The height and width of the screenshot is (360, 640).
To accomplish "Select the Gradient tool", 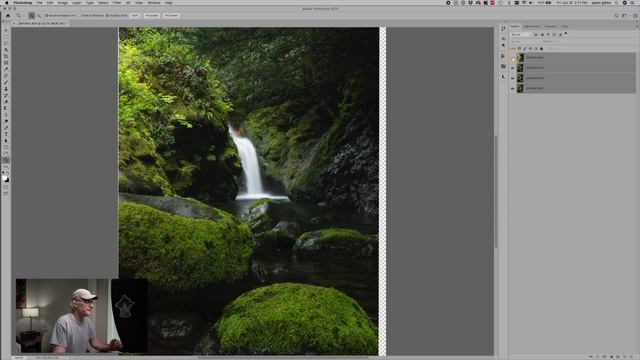I will (6, 109).
